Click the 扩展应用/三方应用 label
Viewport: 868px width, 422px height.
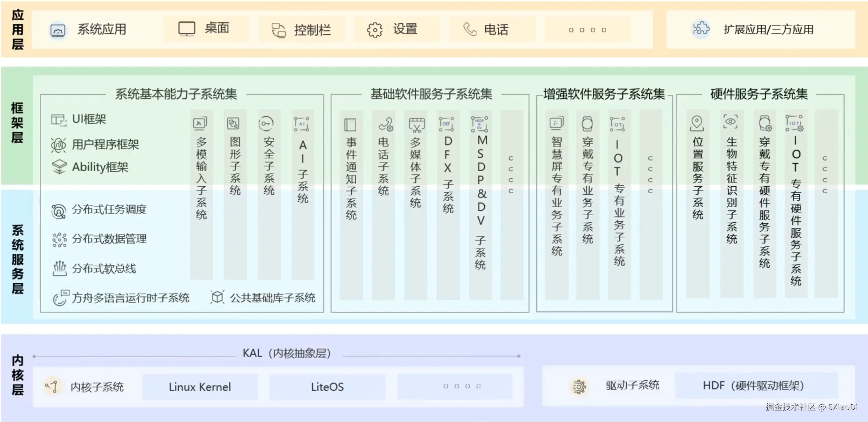[x=769, y=30]
